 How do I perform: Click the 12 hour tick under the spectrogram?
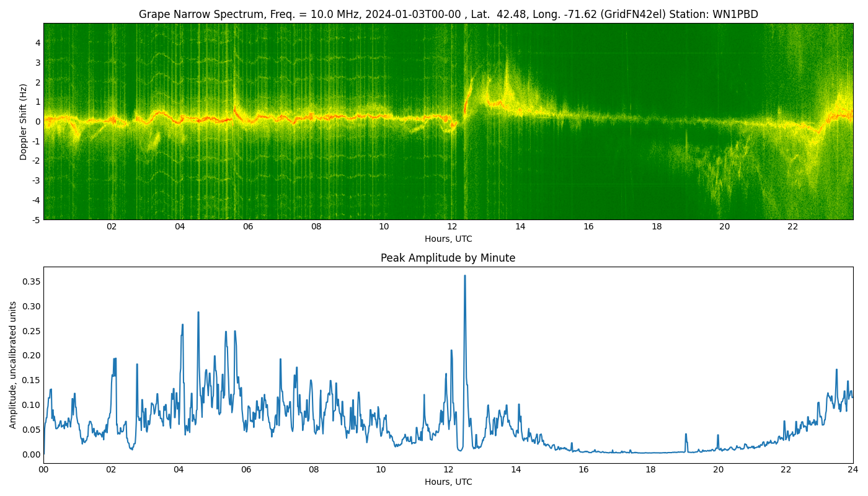[452, 227]
